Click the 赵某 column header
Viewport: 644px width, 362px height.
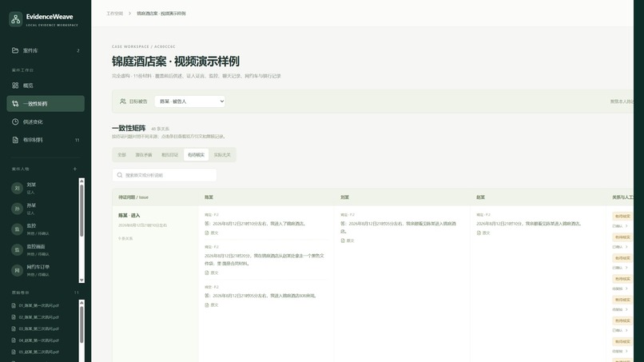click(x=480, y=197)
